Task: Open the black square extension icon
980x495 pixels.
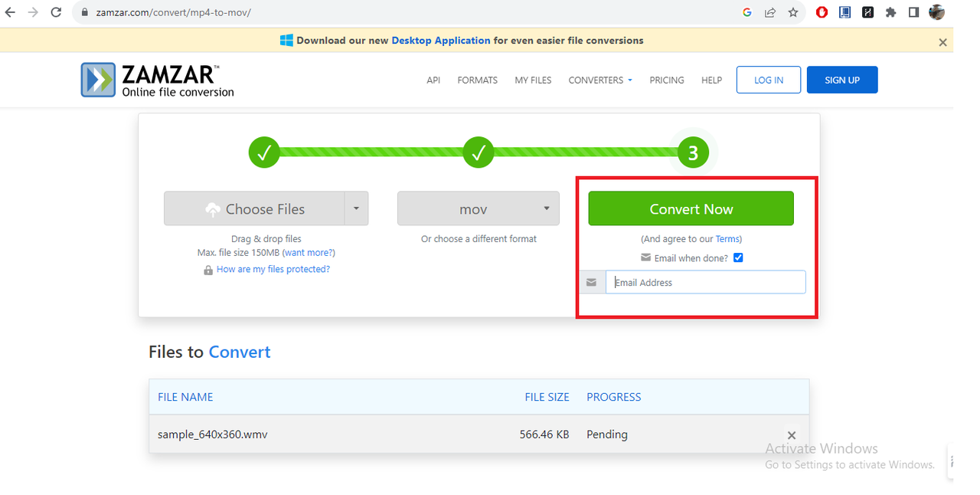Action: [x=867, y=12]
